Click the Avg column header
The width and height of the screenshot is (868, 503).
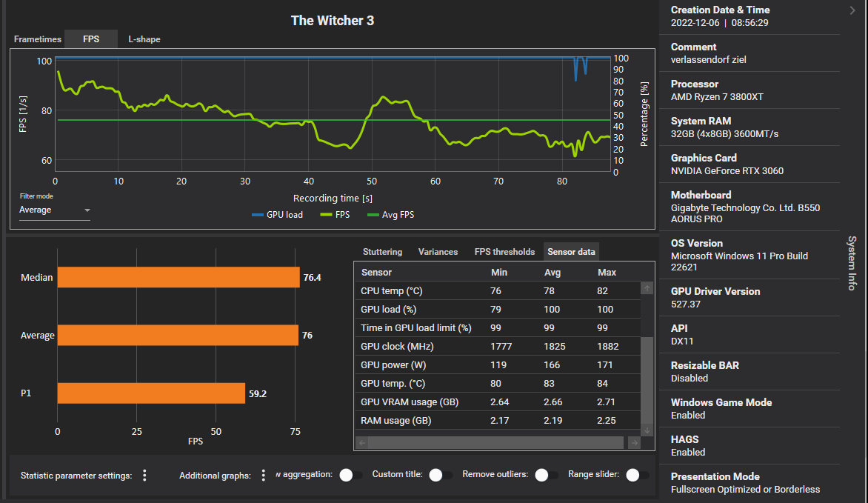[x=552, y=273]
